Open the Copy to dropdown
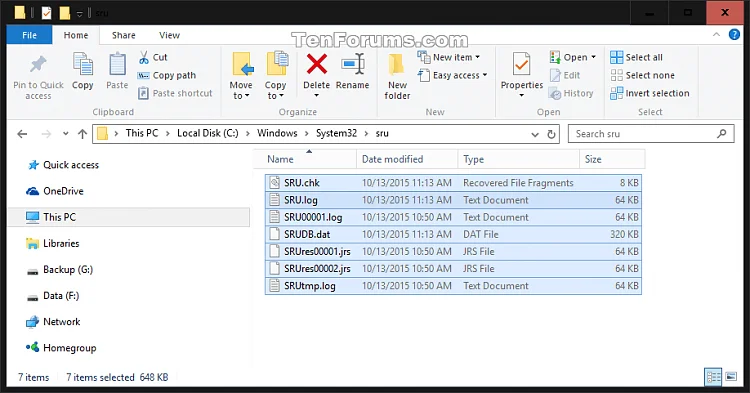This screenshot has height=393, width=750. pyautogui.click(x=275, y=90)
